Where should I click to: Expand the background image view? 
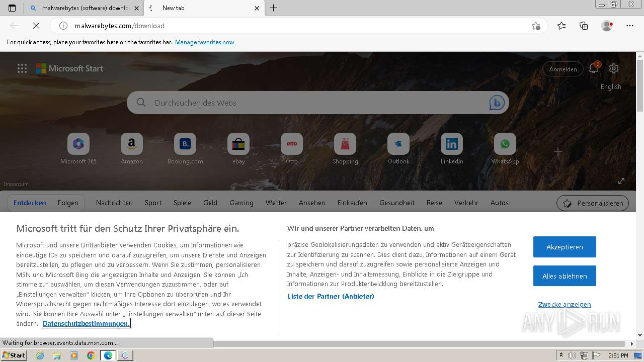click(x=621, y=181)
